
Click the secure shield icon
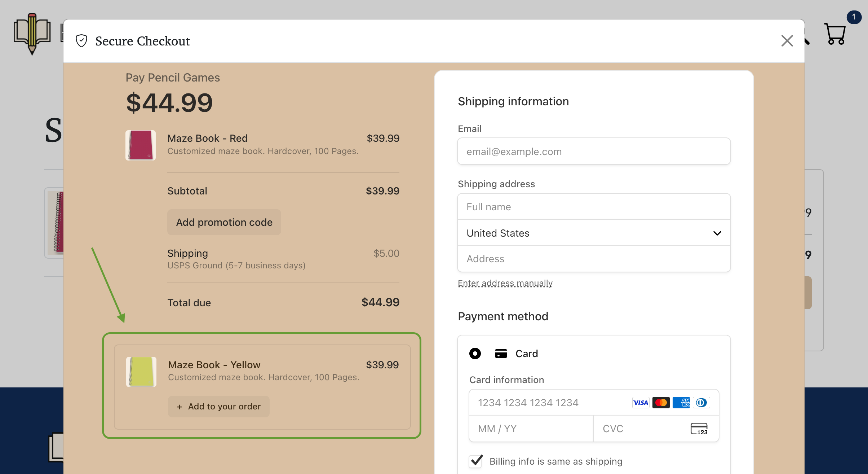[x=81, y=41]
